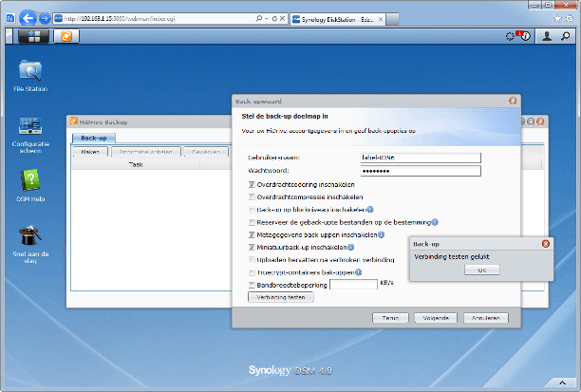This screenshot has height=392, width=581.
Task: Go forward in the browser
Action: pyautogui.click(x=45, y=18)
